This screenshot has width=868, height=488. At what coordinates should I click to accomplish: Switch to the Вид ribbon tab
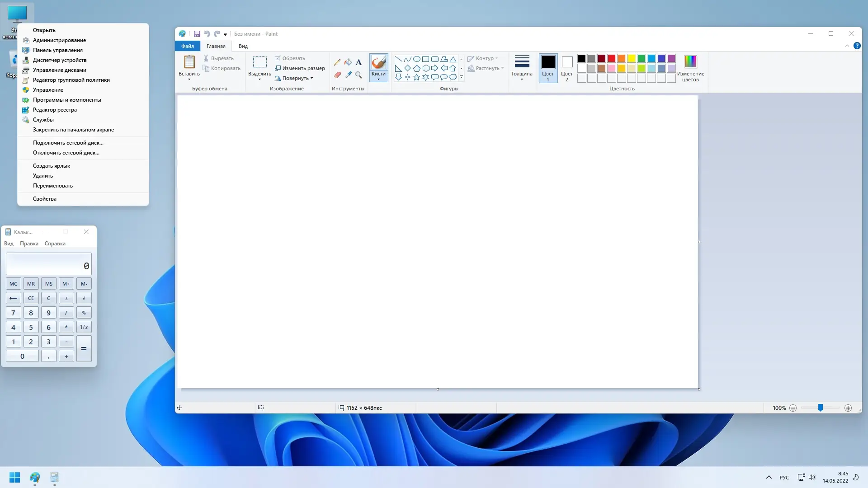click(243, 46)
